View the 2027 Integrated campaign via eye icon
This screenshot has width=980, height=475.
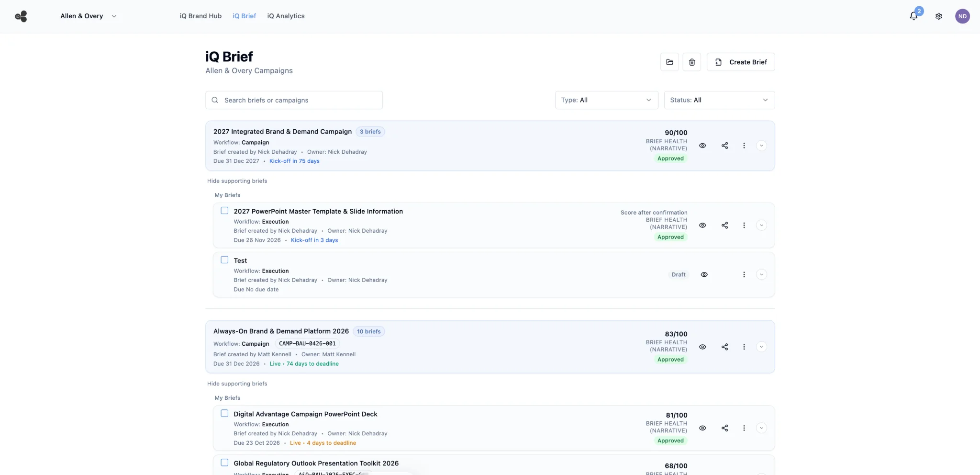point(702,146)
